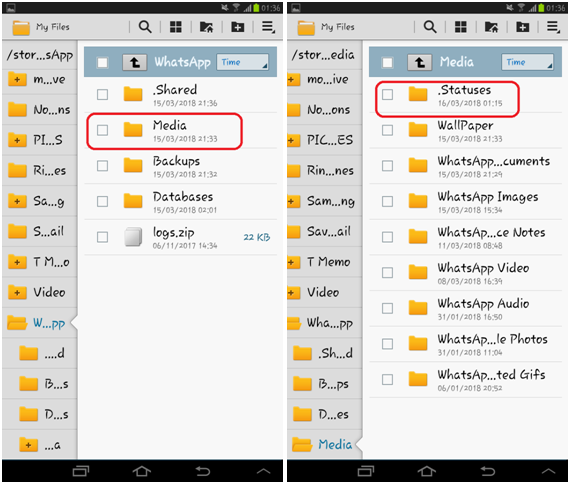Select .Sh...d subfolder in right sidebar
Image resolution: width=570 pixels, height=484 pixels.
tap(324, 353)
